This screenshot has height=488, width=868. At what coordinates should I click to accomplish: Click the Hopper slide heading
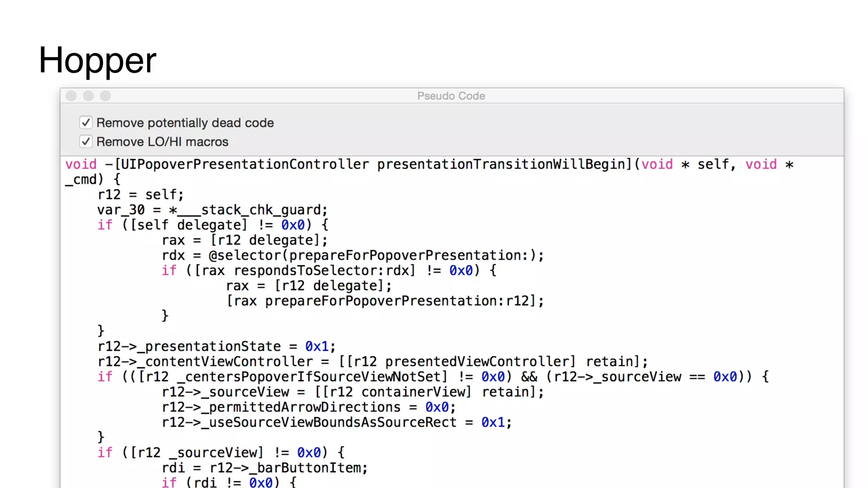(97, 60)
